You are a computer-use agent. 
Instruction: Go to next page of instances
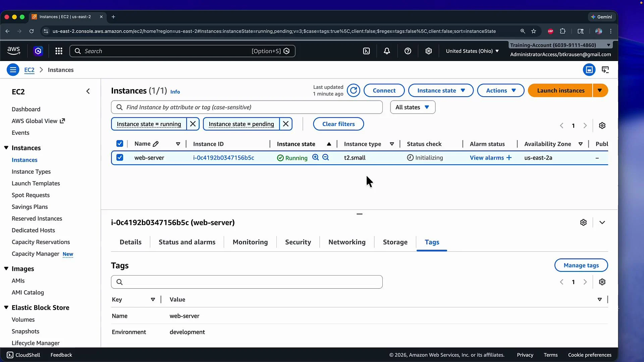585,125
